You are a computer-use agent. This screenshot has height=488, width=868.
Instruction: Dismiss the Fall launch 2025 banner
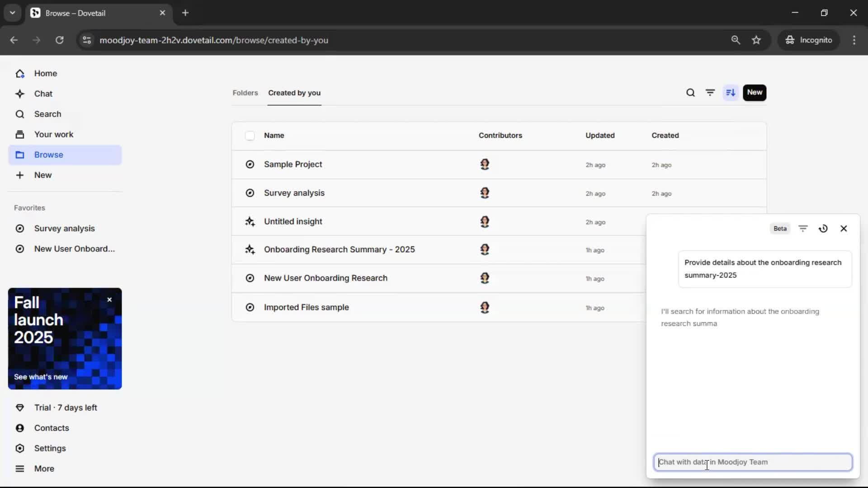tap(109, 300)
